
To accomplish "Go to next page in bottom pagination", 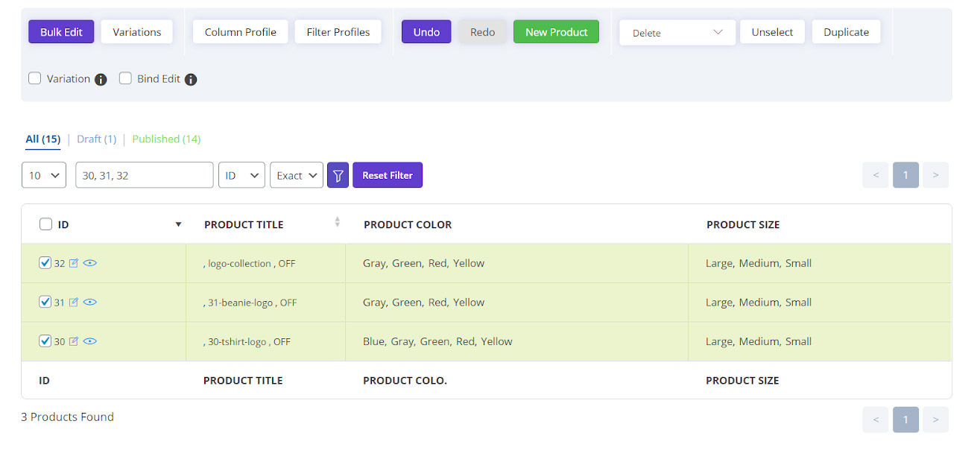I will tap(935, 420).
